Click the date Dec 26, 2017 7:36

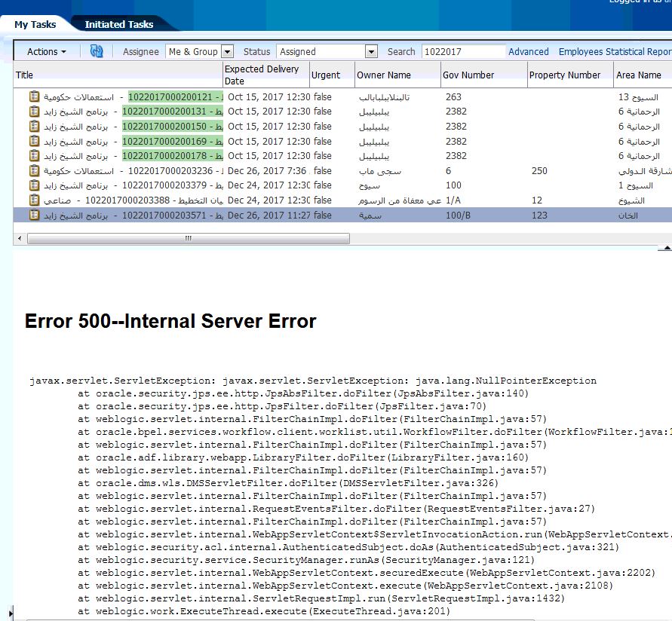click(x=266, y=171)
